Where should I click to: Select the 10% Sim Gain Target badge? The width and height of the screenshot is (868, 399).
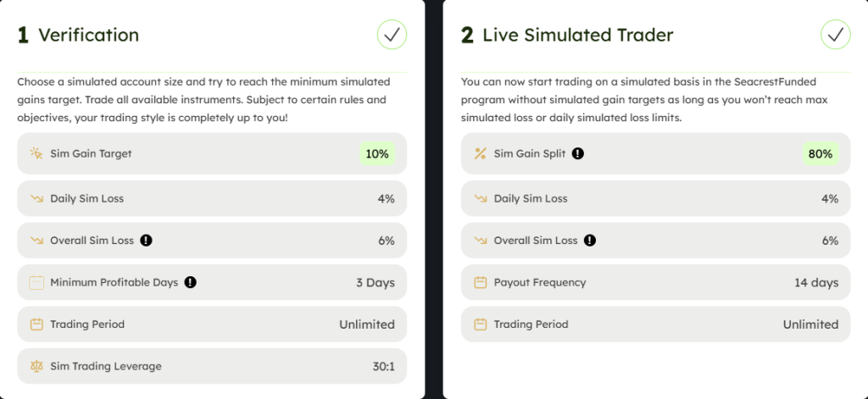377,154
